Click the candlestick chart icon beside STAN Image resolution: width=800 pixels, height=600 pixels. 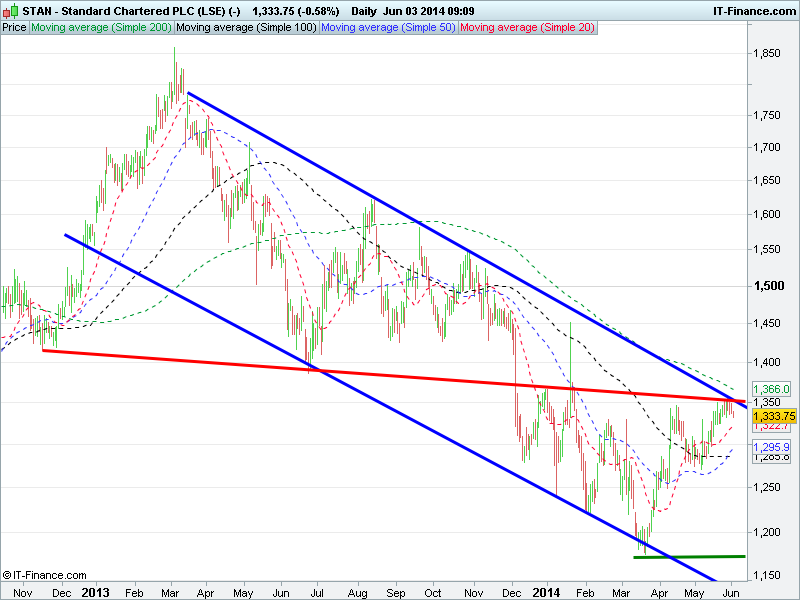click(11, 11)
